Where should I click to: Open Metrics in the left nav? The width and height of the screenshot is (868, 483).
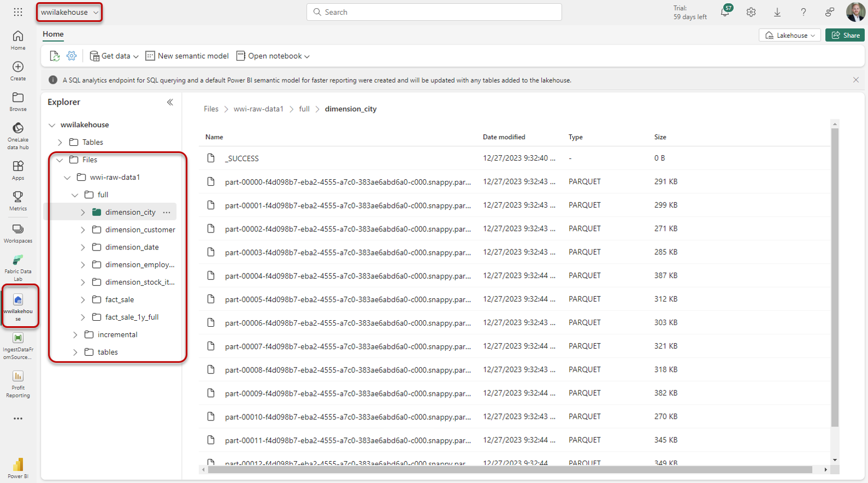[18, 201]
